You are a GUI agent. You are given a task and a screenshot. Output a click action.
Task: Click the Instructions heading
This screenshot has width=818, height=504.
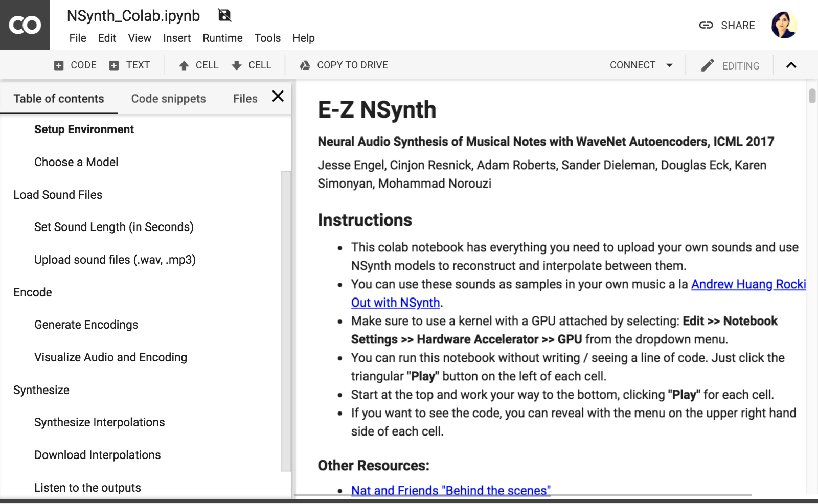365,220
